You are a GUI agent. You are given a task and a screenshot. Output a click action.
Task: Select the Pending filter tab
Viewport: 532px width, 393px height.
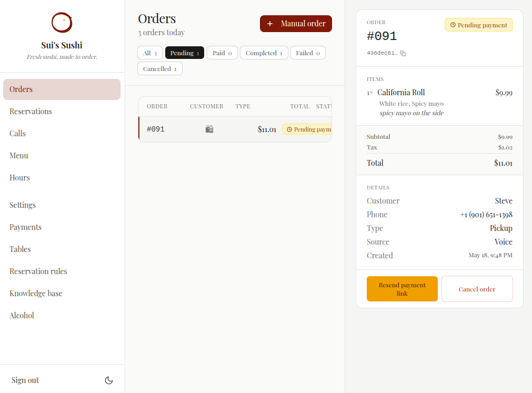pyautogui.click(x=185, y=53)
